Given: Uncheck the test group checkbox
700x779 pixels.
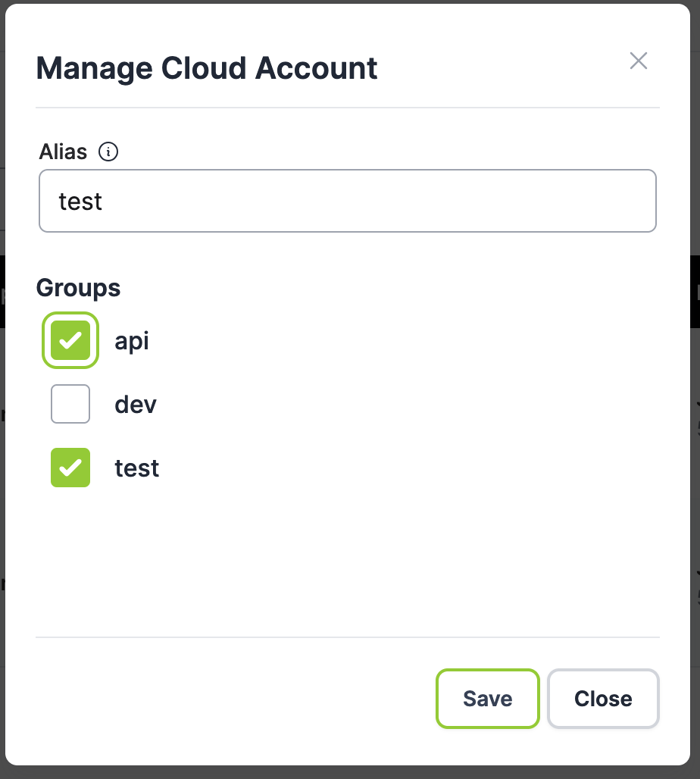Looking at the screenshot, I should (70, 468).
